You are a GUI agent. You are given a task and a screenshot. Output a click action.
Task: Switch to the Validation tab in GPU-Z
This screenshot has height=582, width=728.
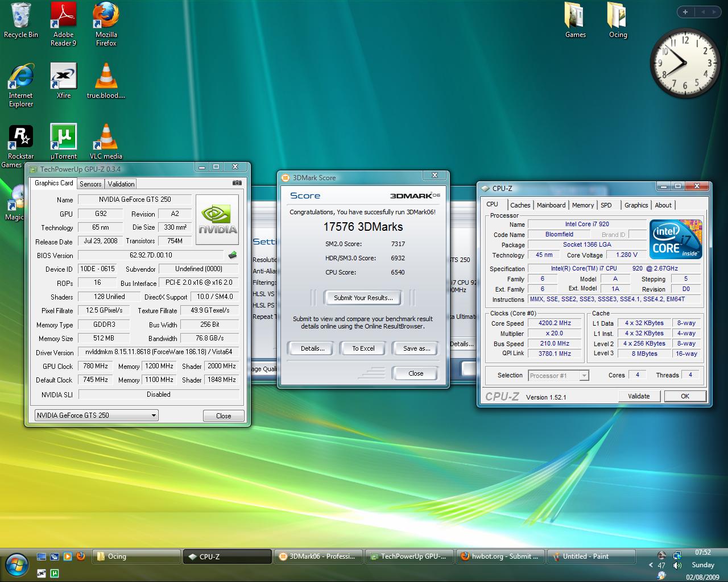121,184
